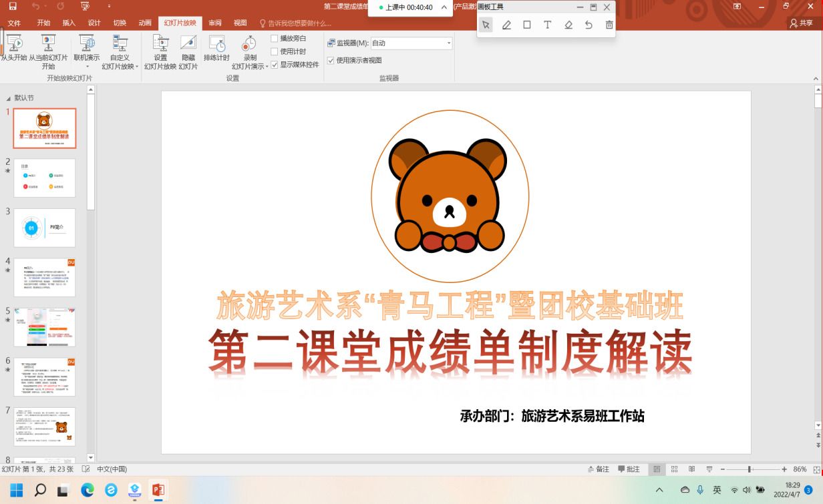Image resolution: width=823 pixels, height=504 pixels.
Task: Open the 批注 comments pane
Action: pos(629,469)
